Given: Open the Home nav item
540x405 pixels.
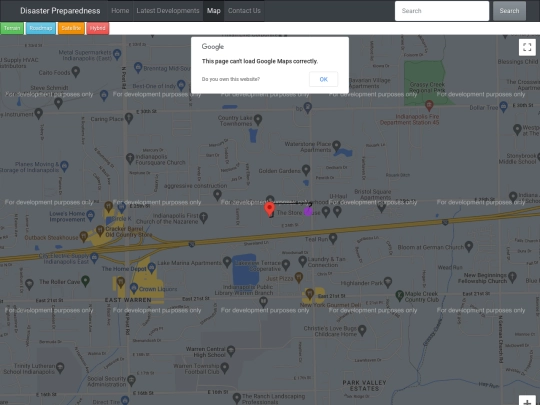Looking at the screenshot, I should (x=120, y=11).
